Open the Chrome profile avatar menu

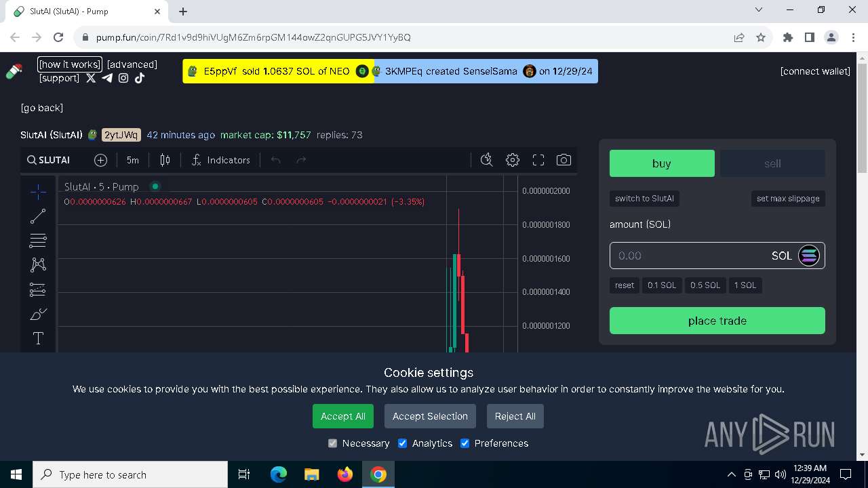click(831, 37)
